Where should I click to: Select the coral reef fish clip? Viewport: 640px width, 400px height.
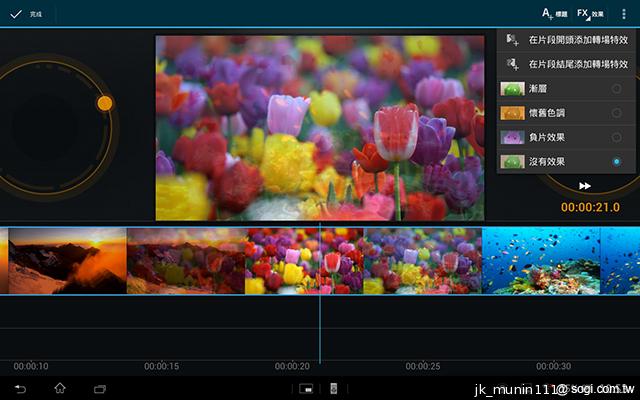click(x=541, y=261)
